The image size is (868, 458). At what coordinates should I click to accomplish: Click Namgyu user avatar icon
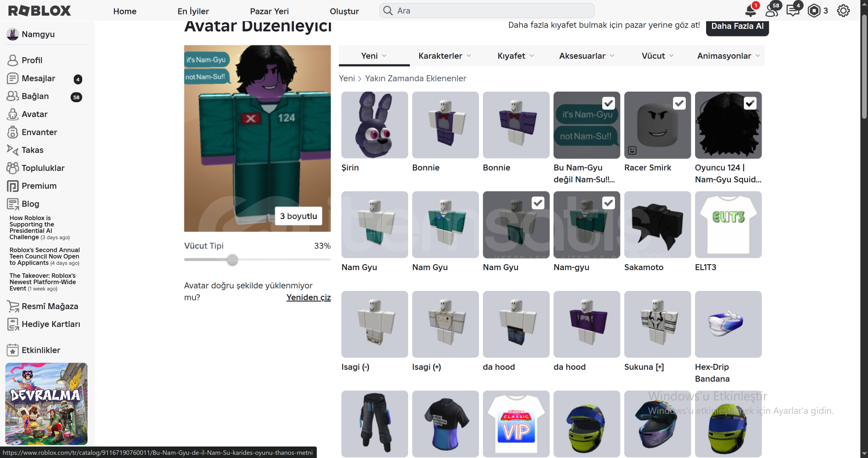coord(13,34)
